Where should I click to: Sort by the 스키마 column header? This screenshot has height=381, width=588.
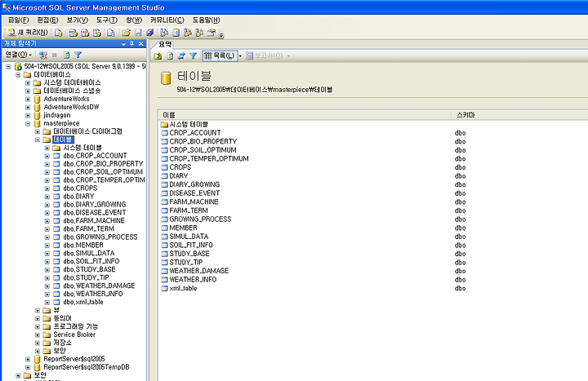pyautogui.click(x=519, y=115)
